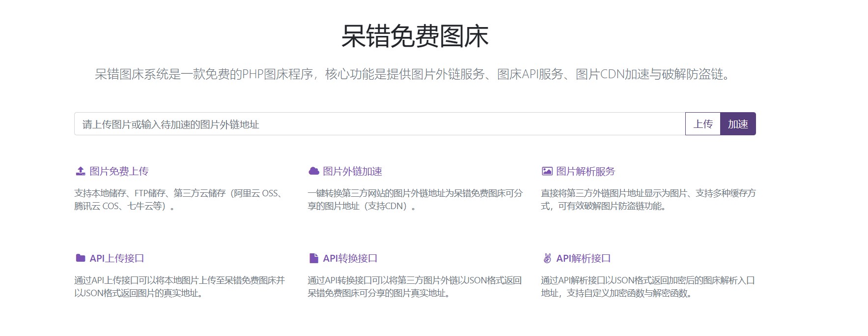Image resolution: width=868 pixels, height=336 pixels.
Task: Select the API解析接口 heading text
Action: (x=584, y=258)
